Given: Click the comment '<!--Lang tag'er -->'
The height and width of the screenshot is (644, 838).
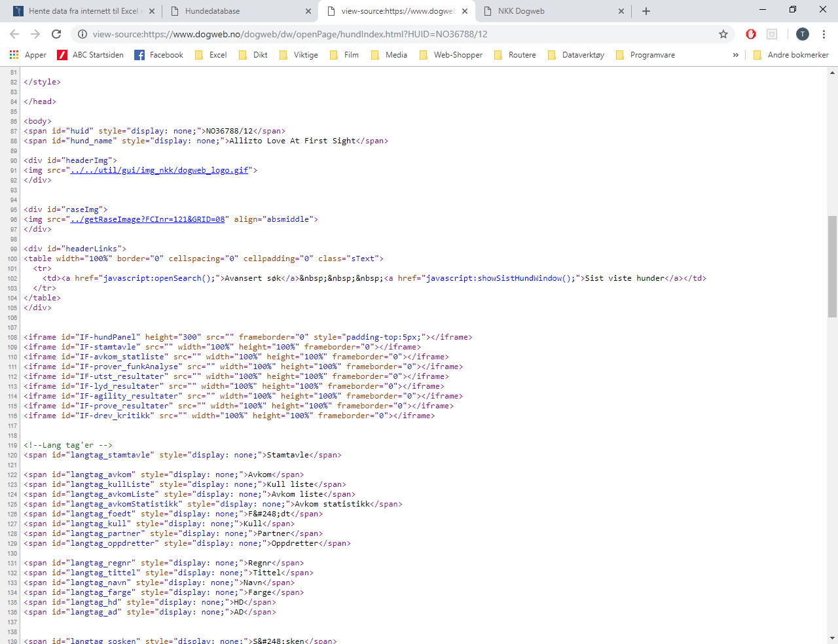Looking at the screenshot, I should click(x=68, y=445).
